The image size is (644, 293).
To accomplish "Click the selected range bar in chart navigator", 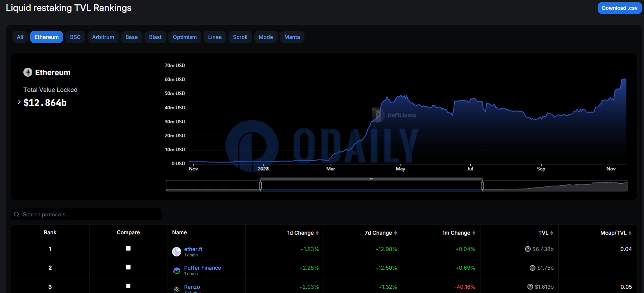I will (x=371, y=179).
